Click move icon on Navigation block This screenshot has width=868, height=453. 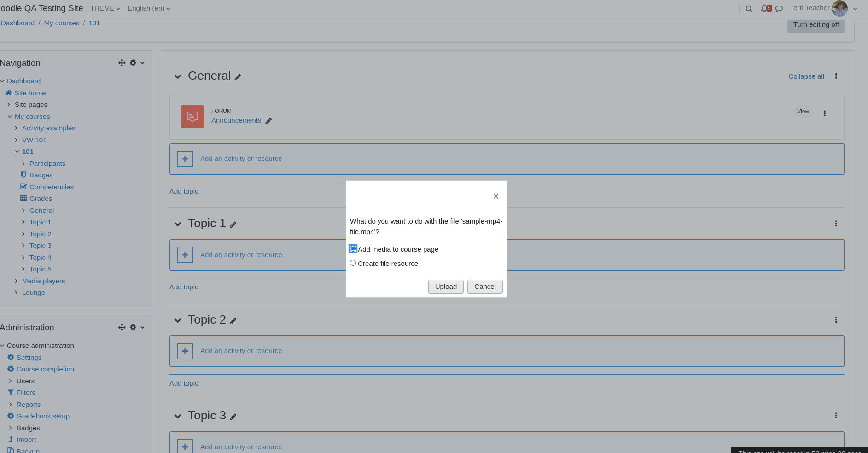click(122, 63)
